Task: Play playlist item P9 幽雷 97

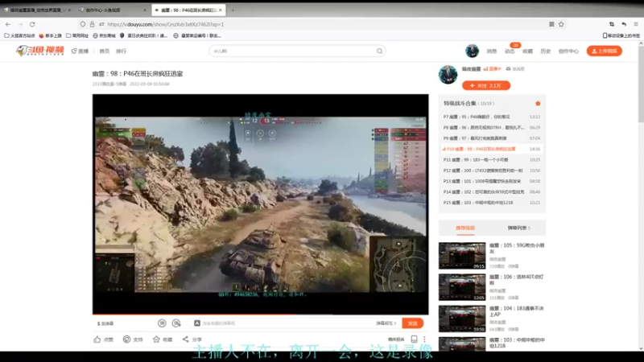Action: [492, 138]
